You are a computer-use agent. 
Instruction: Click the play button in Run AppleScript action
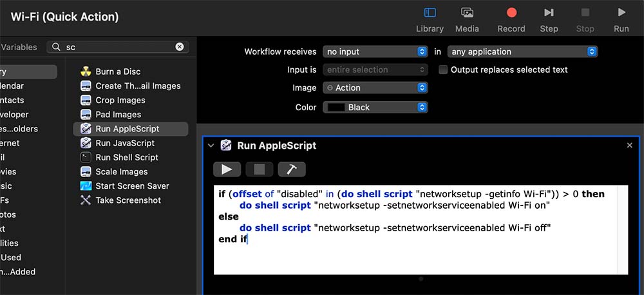[227, 169]
